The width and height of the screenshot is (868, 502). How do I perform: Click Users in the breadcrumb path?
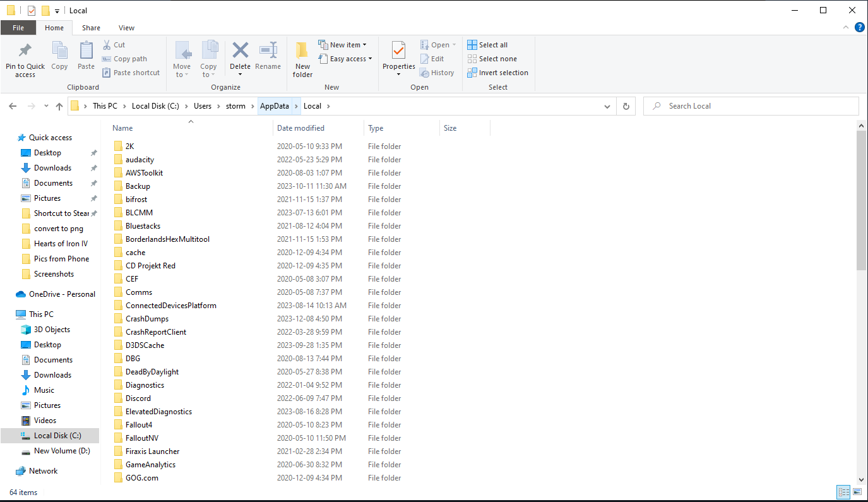[203, 106]
